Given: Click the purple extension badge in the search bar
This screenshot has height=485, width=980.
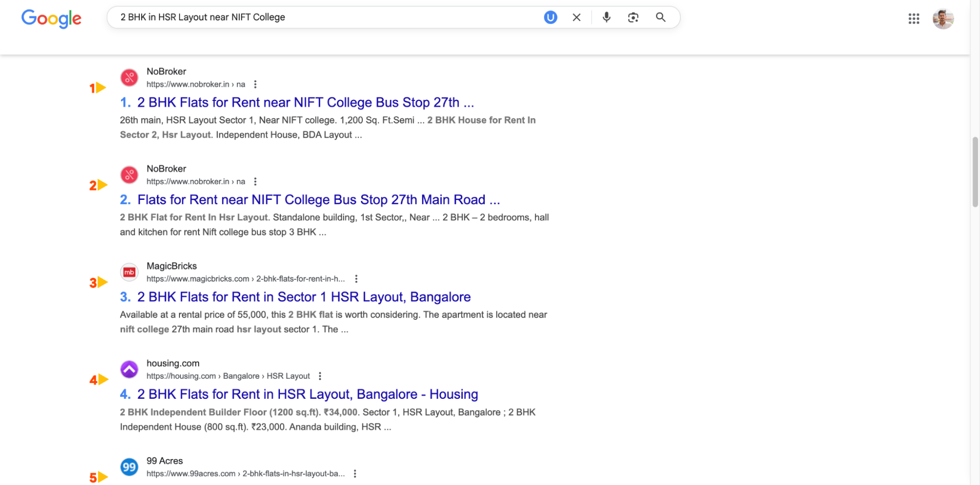Looking at the screenshot, I should pyautogui.click(x=550, y=17).
